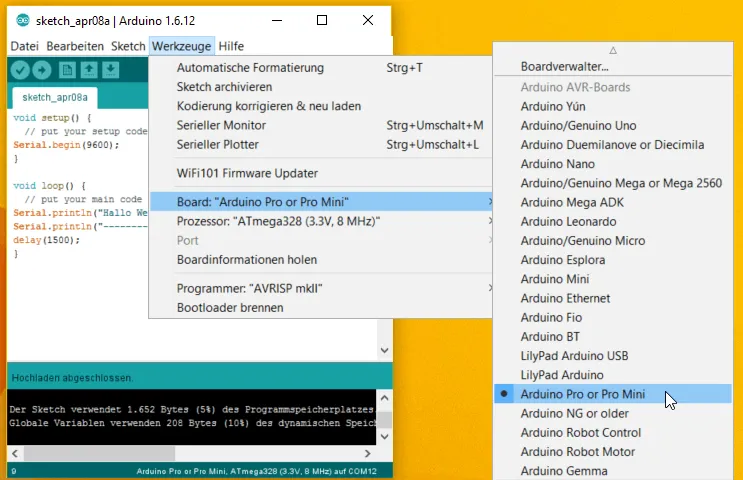Choose Arduino/Genuino Uno board

pos(578,126)
